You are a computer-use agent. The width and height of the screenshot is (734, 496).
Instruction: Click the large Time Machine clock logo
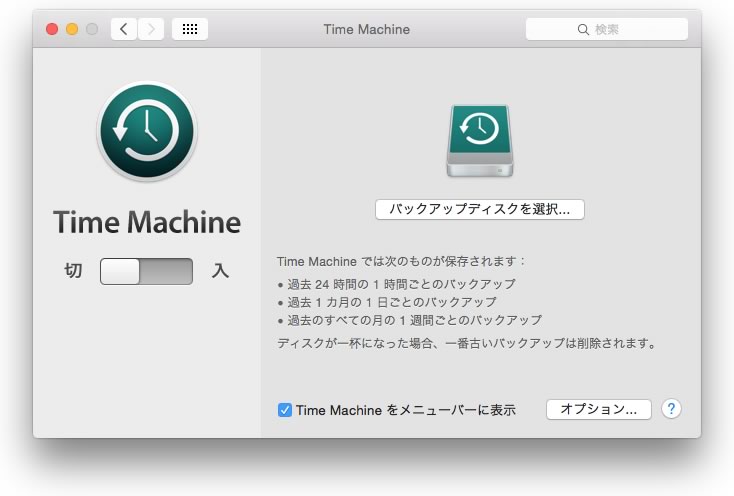click(147, 131)
